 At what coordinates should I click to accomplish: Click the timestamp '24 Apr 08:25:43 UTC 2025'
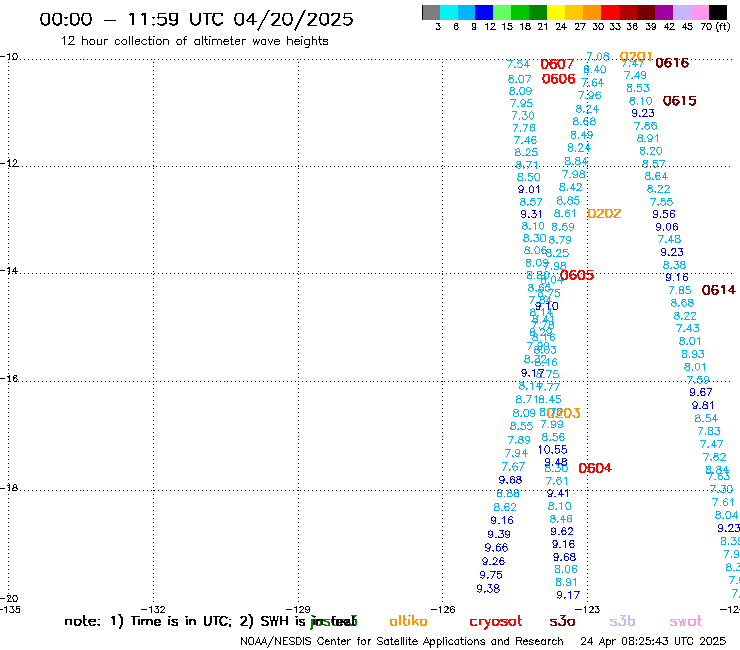pyautogui.click(x=653, y=642)
